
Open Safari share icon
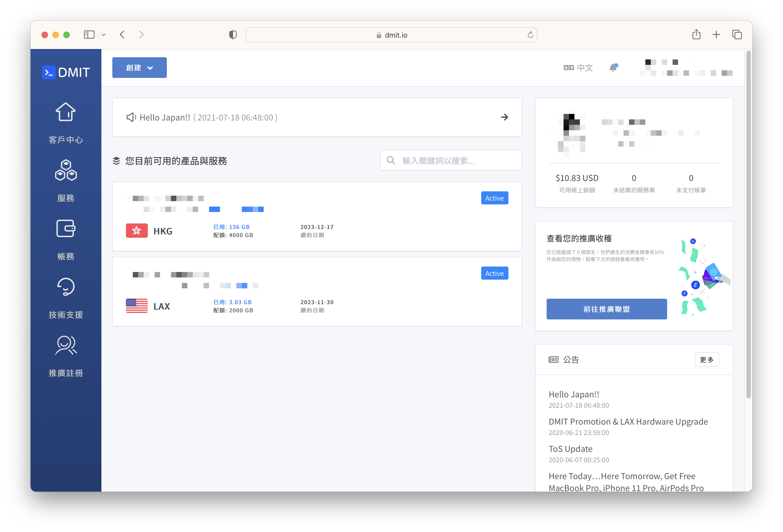pos(696,35)
